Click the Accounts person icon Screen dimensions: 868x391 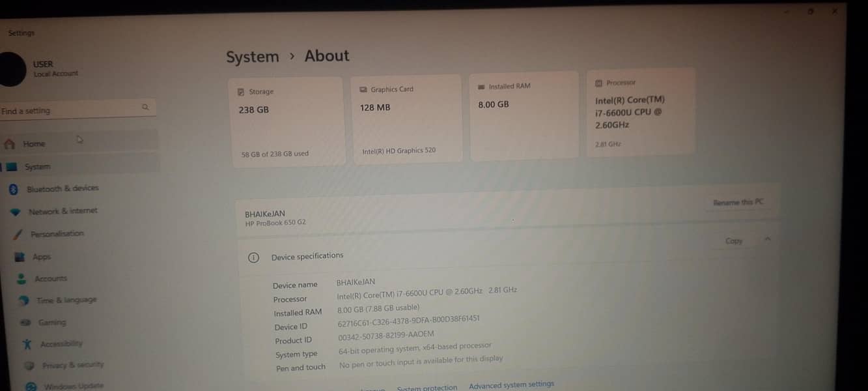[21, 279]
